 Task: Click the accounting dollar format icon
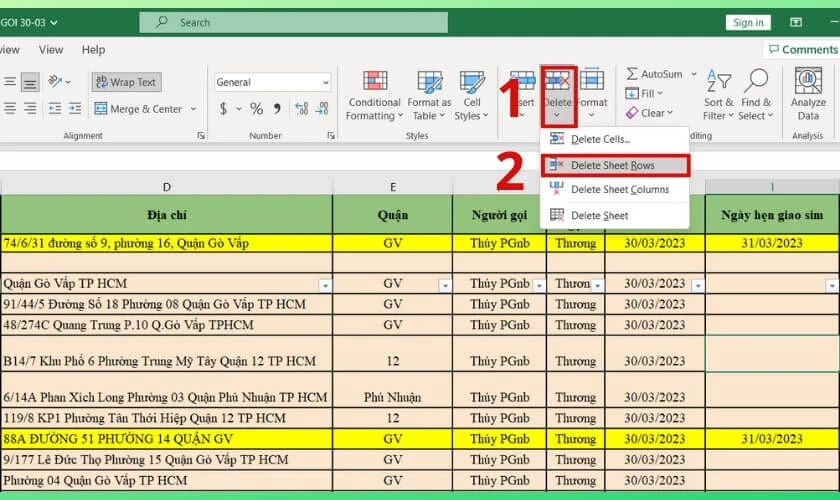(223, 109)
